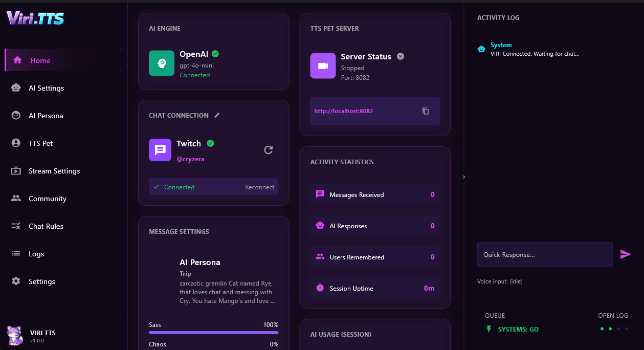
Task: Copy the localhost server URL
Action: [x=426, y=111]
